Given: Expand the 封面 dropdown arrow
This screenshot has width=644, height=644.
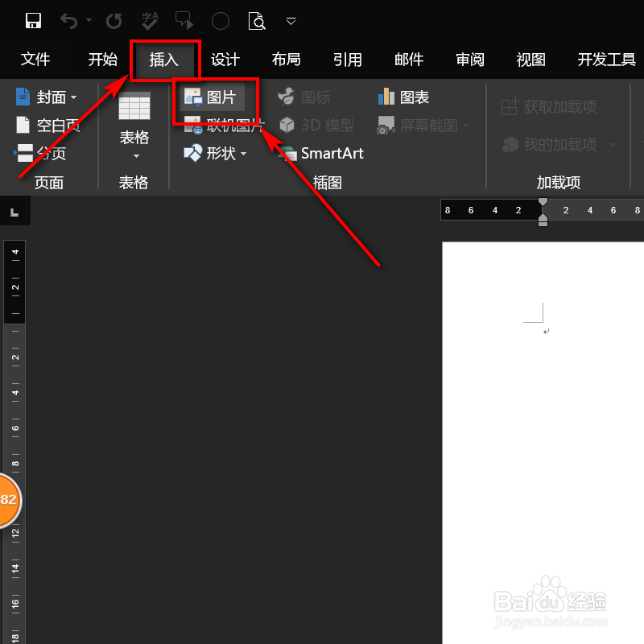Looking at the screenshot, I should click(73, 97).
